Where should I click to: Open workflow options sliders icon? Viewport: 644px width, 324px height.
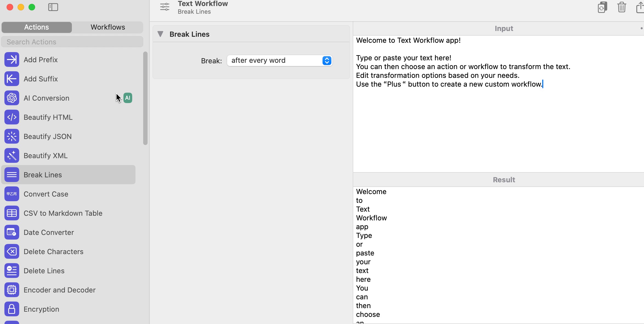tap(165, 7)
